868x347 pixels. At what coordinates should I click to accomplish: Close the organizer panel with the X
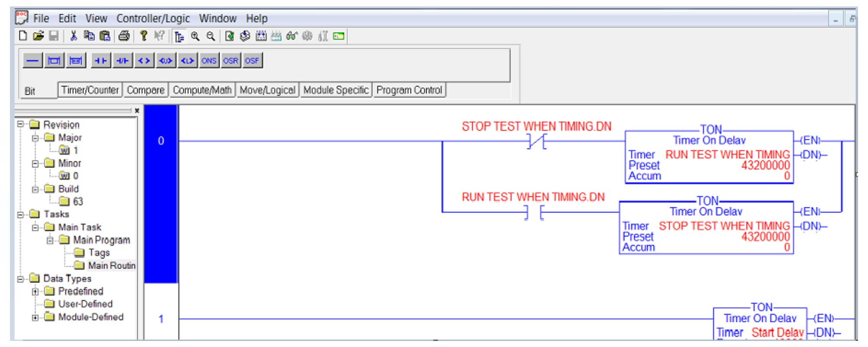point(137,111)
